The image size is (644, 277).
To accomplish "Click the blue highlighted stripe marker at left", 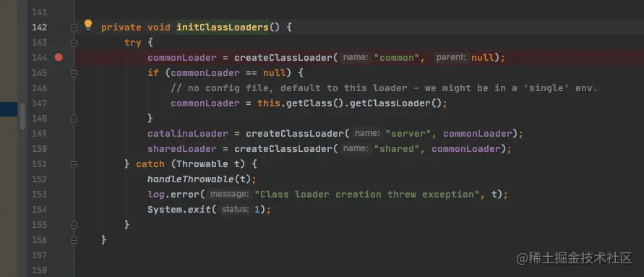I will coord(9,109).
